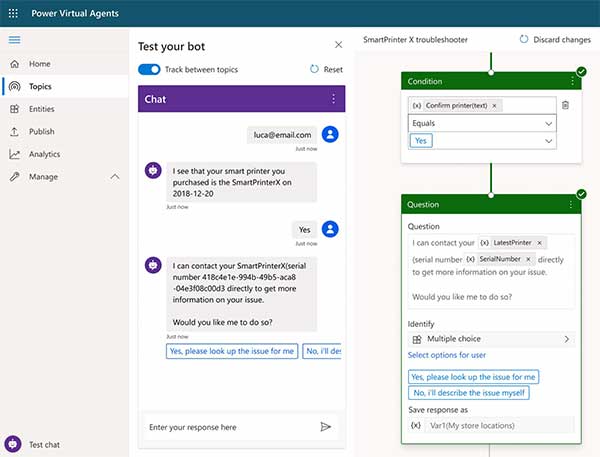Image resolution: width=600 pixels, height=457 pixels.
Task: Delete the condition using trash icon
Action: click(x=565, y=105)
